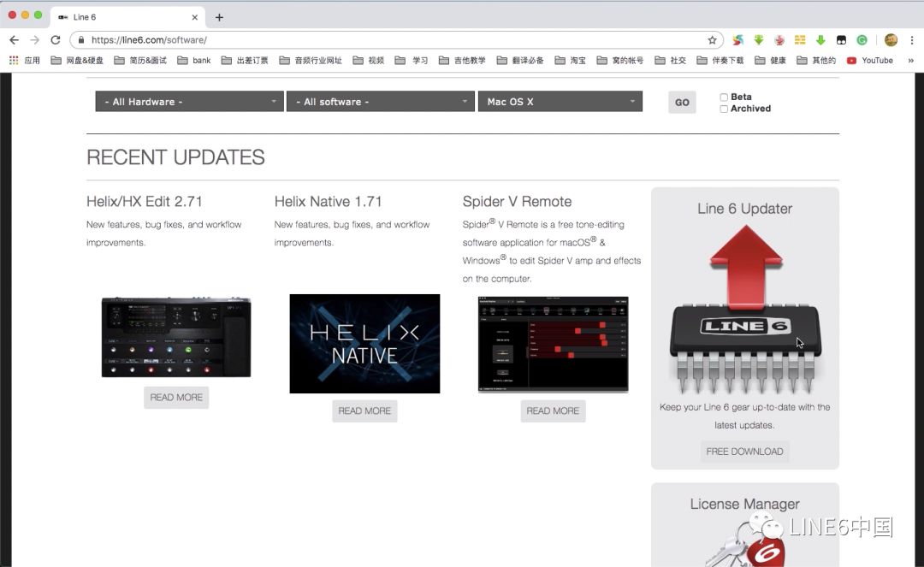Image resolution: width=924 pixels, height=567 pixels.
Task: Open the 吉他教学 bookmarks folder
Action: pos(462,60)
